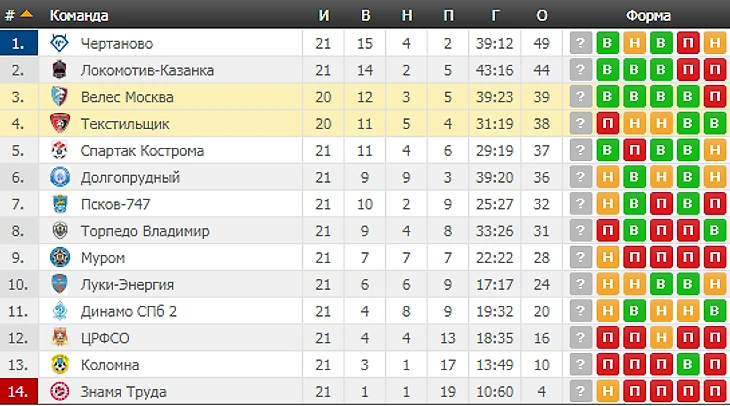
Task: Click Чертаново's first green В form badge
Action: click(x=607, y=43)
